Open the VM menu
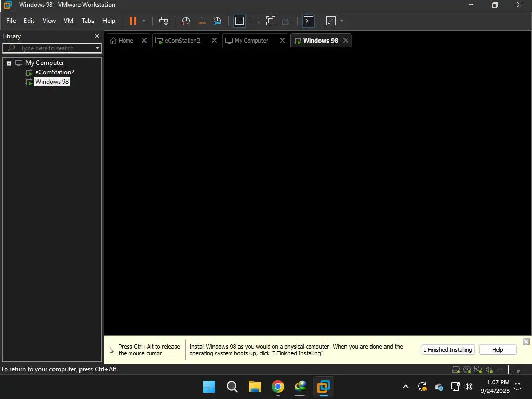Viewport: 532px width, 399px height. click(x=69, y=21)
